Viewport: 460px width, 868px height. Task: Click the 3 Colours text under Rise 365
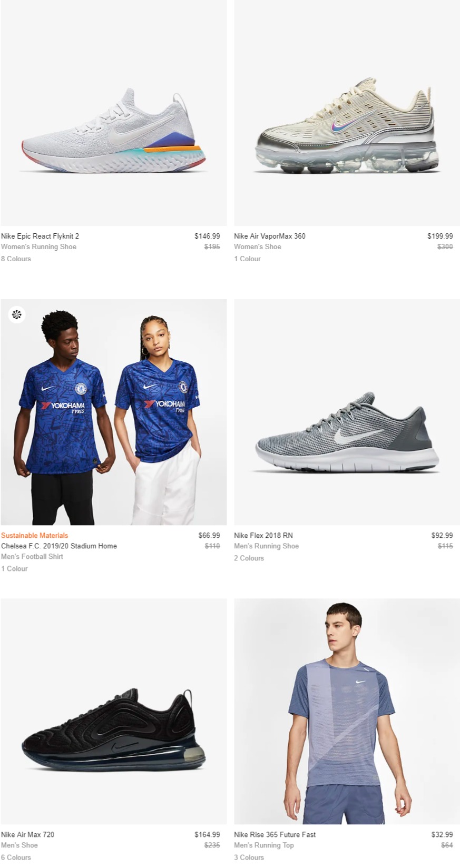[249, 857]
